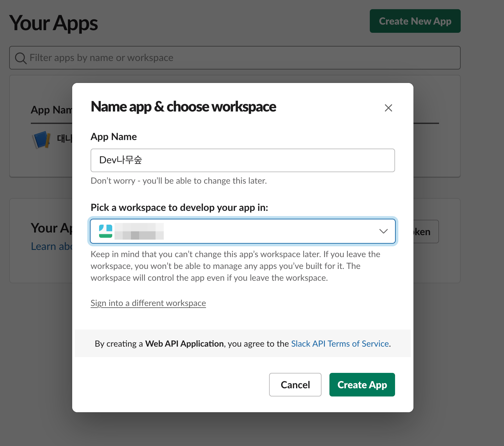504x446 pixels.
Task: Click the 'Your Apps' page heading
Action: click(53, 23)
